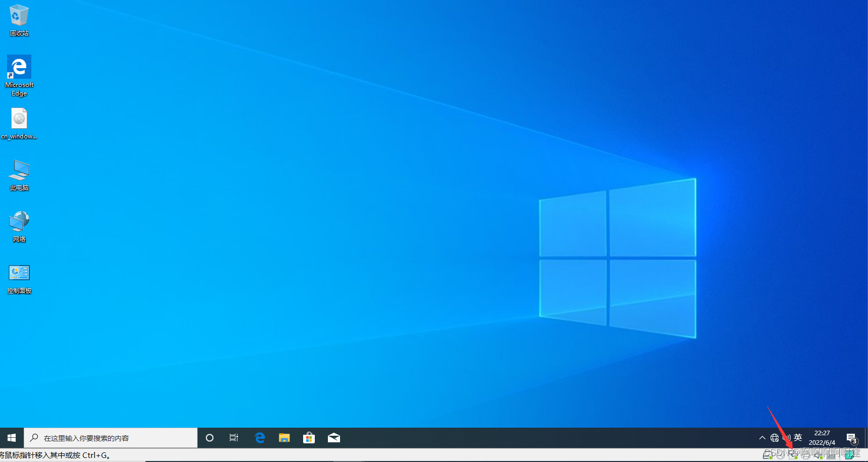Screen dimensions: 868x462
Task: Open the Action Center notifications icon
Action: point(852,438)
